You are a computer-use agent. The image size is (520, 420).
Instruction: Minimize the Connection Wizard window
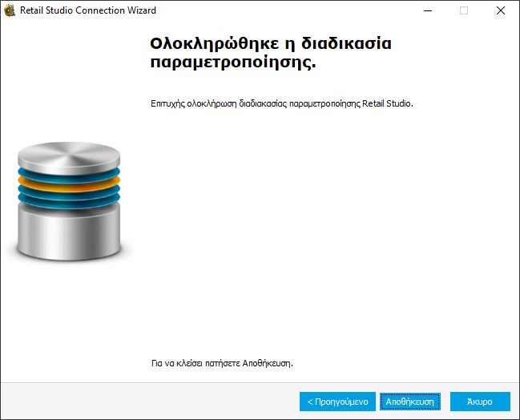pos(427,10)
